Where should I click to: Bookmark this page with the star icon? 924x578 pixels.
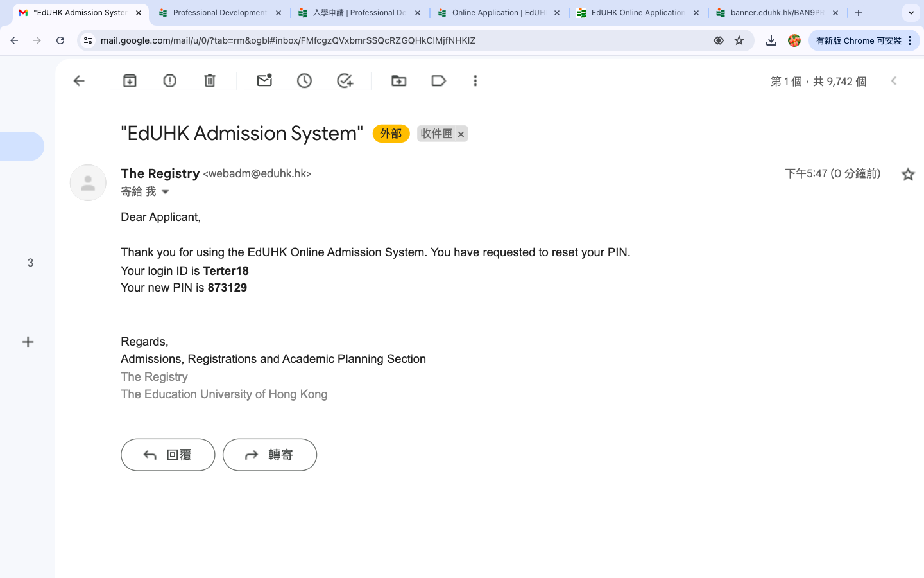click(739, 40)
